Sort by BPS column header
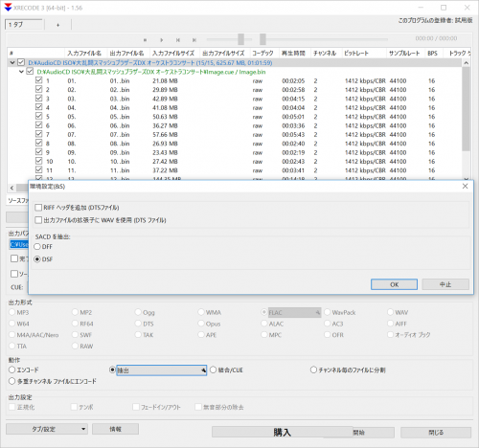 coord(433,54)
